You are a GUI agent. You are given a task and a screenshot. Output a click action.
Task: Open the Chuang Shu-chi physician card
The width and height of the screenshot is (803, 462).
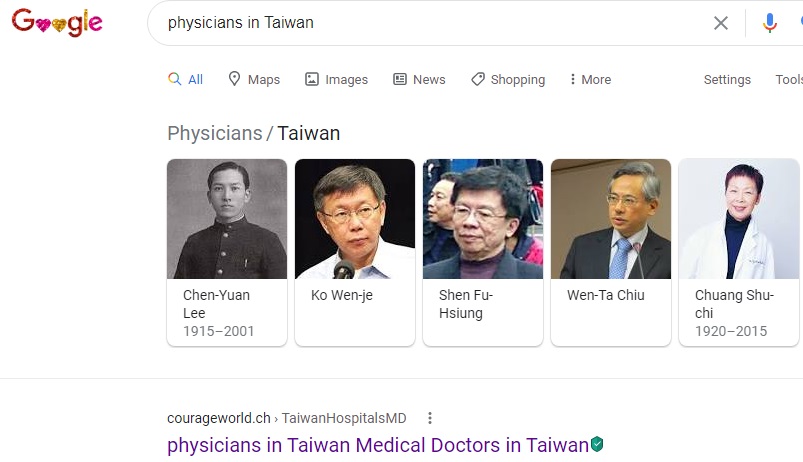click(739, 253)
